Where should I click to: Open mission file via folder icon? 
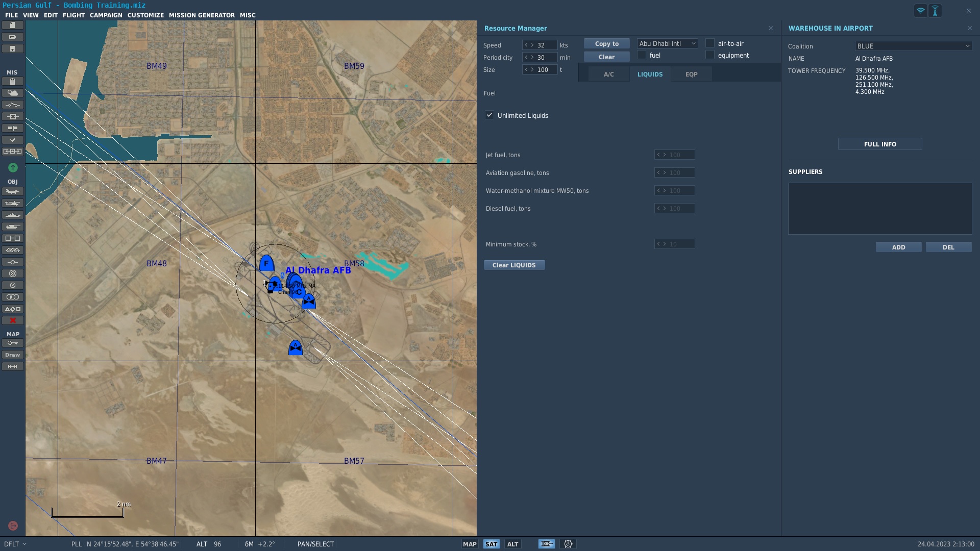(x=13, y=37)
